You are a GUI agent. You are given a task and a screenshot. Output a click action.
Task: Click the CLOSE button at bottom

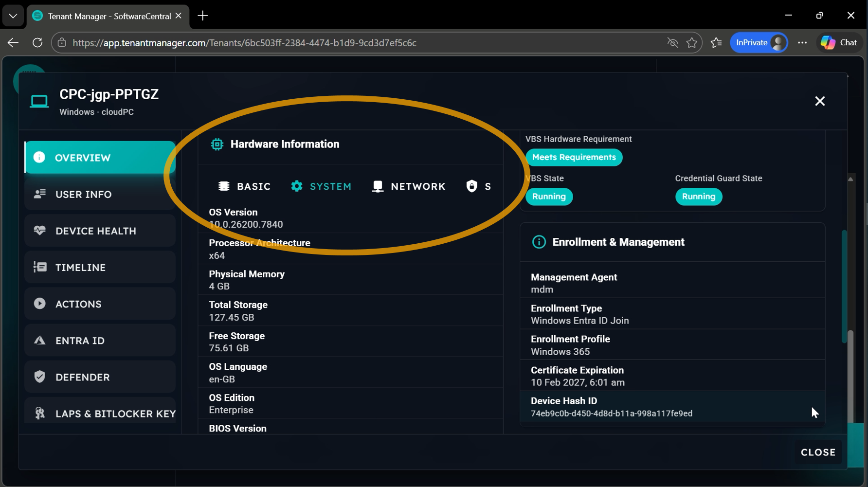point(818,452)
